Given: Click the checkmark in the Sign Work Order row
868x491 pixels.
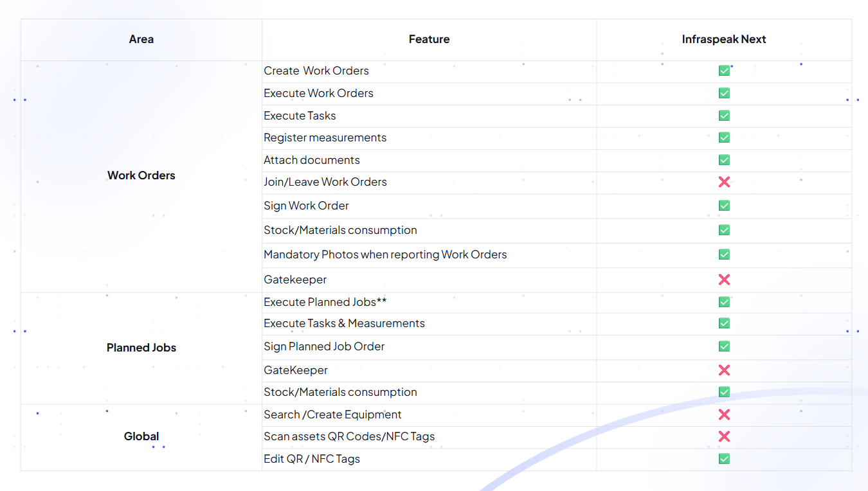Looking at the screenshot, I should pos(724,206).
